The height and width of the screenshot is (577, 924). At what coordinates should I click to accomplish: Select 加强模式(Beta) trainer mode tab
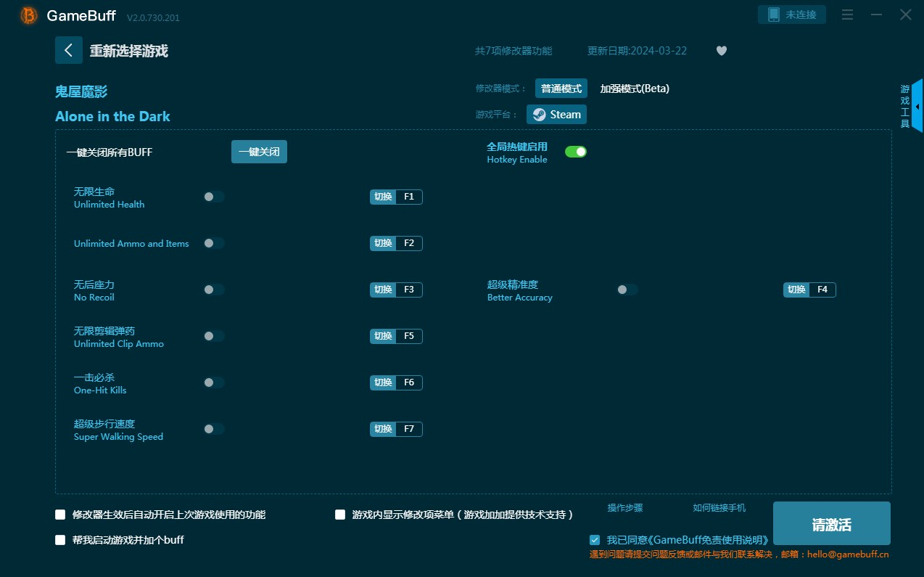point(635,89)
